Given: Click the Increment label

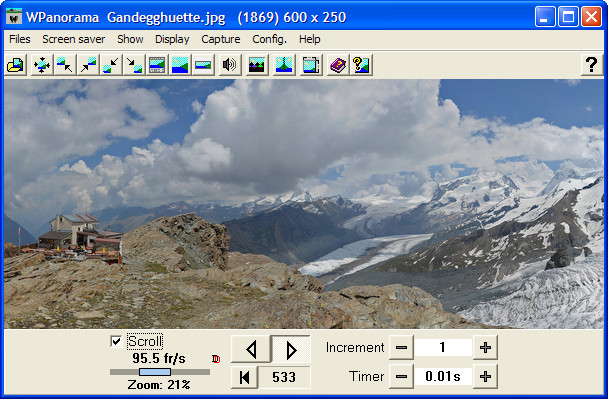Looking at the screenshot, I should pyautogui.click(x=355, y=347).
